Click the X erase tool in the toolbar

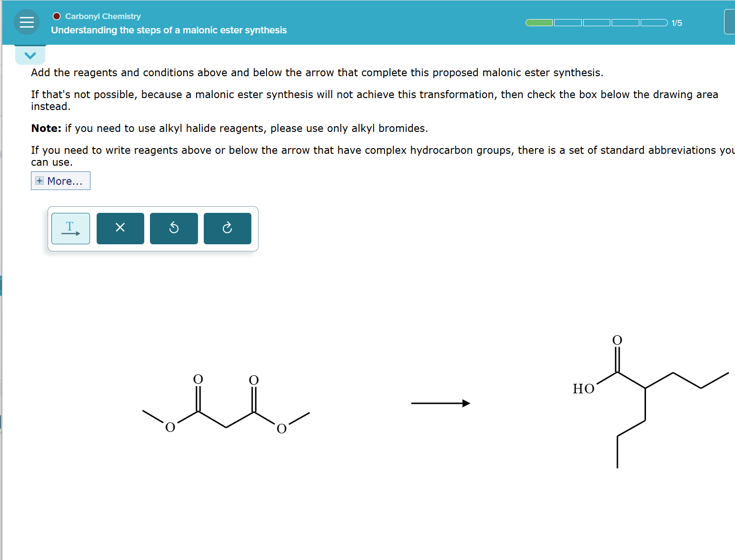point(120,229)
